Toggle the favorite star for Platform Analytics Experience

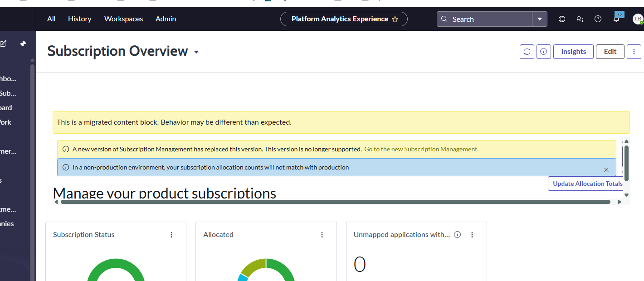(395, 19)
